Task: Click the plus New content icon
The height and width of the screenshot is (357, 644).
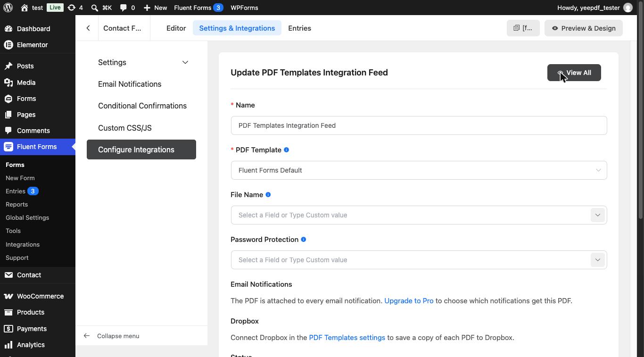Action: pyautogui.click(x=147, y=8)
